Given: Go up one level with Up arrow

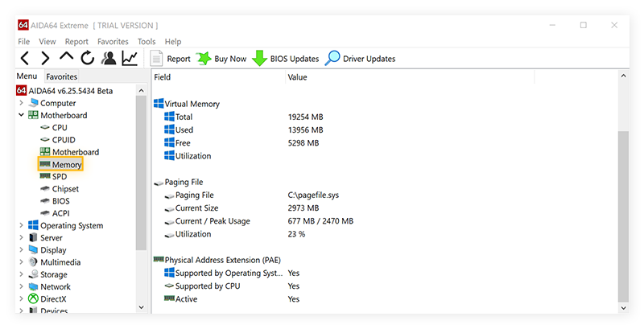Looking at the screenshot, I should pyautogui.click(x=67, y=58).
